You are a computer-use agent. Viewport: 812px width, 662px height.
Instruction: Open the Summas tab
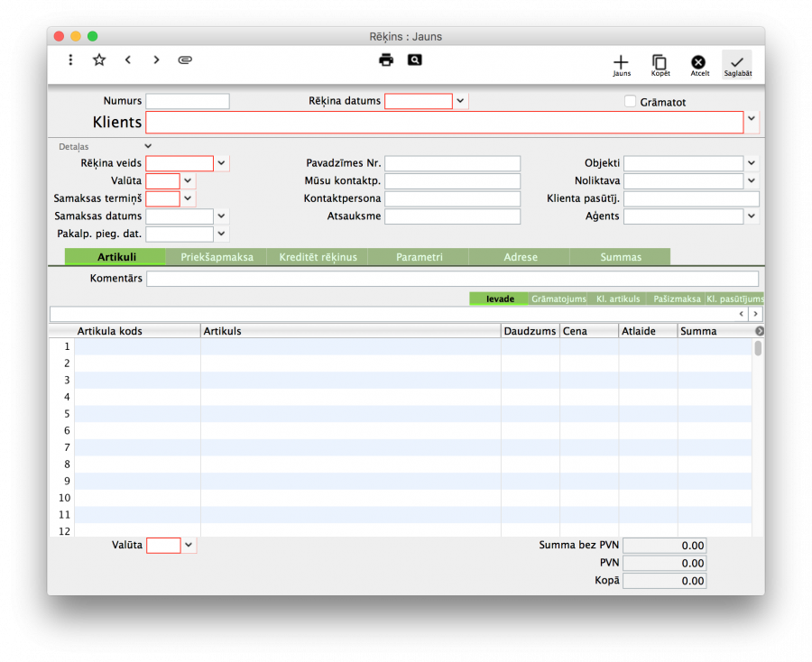pyautogui.click(x=621, y=257)
